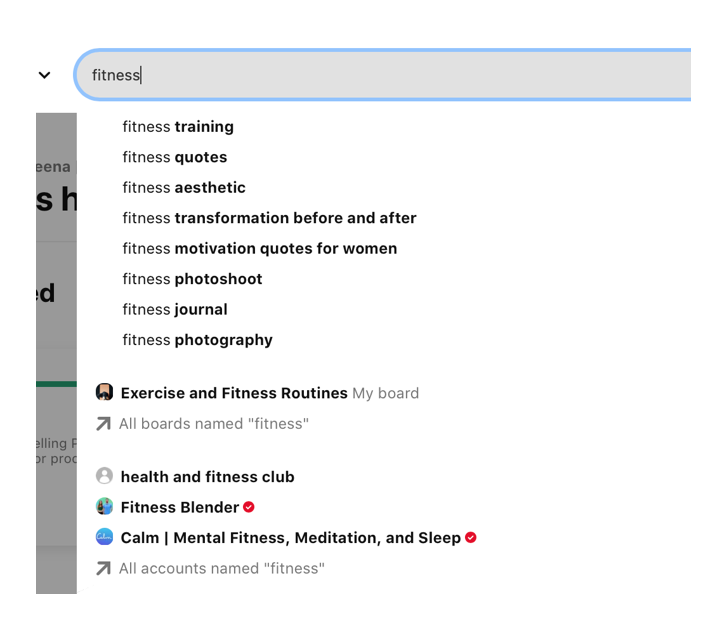Click Fitness Blender's red verified badge
The width and height of the screenshot is (708, 637).
(249, 507)
